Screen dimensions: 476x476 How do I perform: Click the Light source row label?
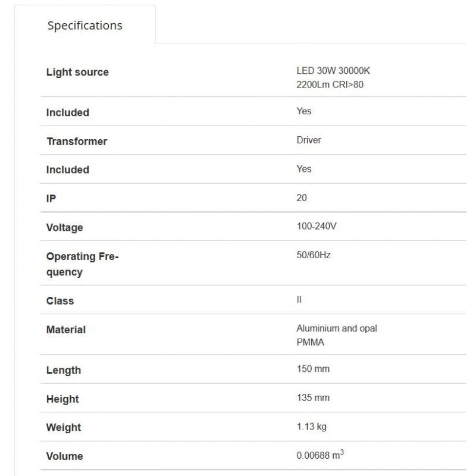77,72
